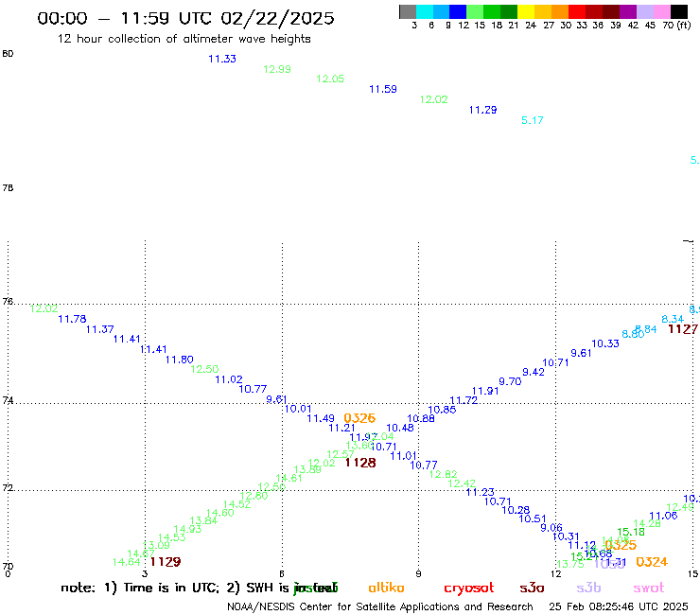Pick the wave height value 11.72
This screenshot has height=615, width=700.
(464, 400)
